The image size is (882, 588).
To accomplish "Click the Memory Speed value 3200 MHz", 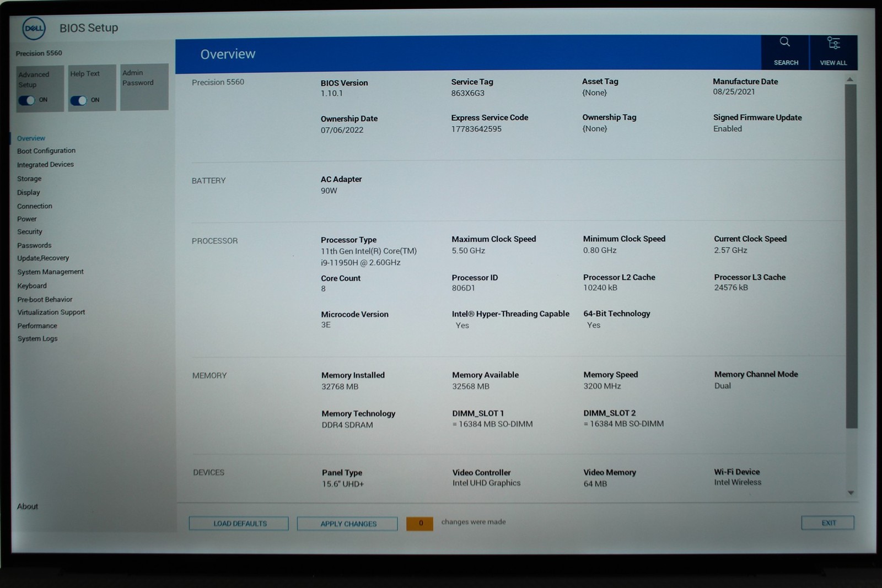I will click(603, 386).
